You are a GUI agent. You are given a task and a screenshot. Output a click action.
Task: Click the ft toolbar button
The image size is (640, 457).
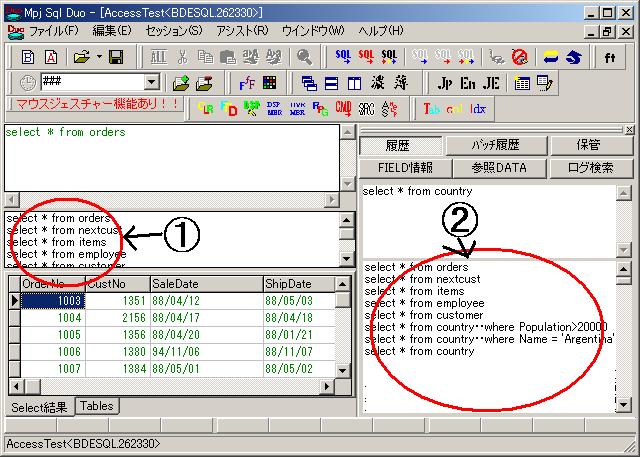(610, 57)
